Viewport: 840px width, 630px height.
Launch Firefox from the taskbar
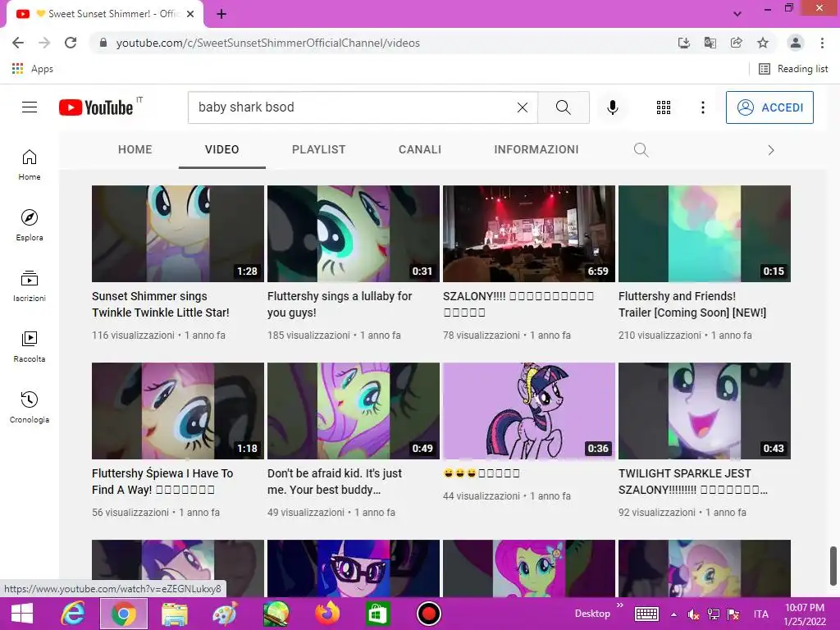point(327,614)
